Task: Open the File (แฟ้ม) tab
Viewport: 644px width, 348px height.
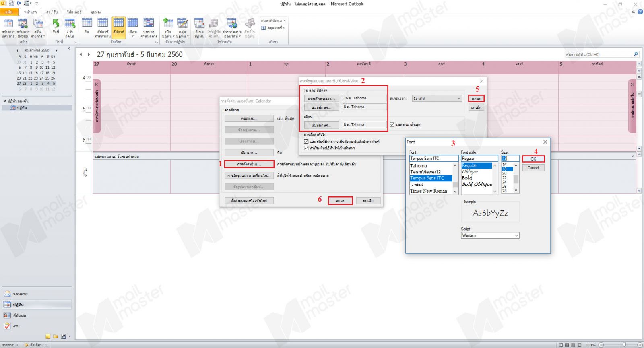Action: point(9,12)
